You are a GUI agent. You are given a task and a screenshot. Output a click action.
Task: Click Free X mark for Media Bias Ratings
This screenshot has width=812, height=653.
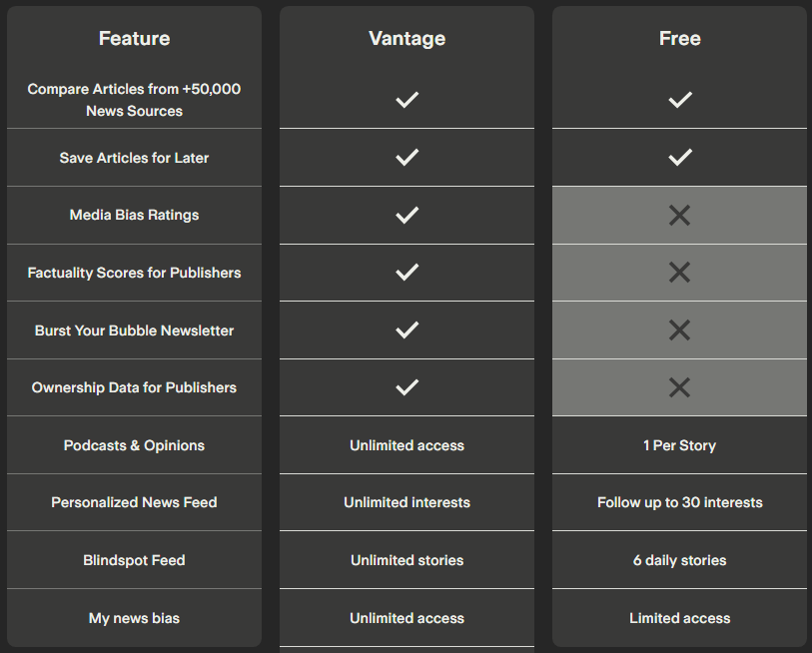click(679, 216)
